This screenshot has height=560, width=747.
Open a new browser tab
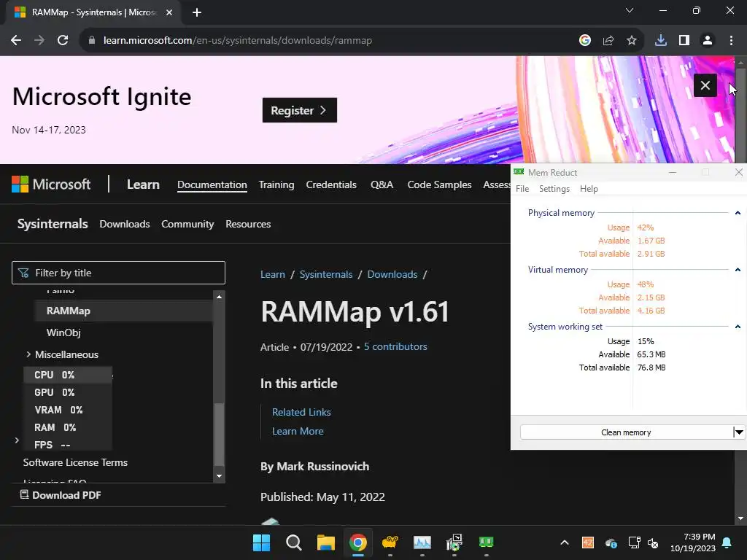click(x=197, y=12)
